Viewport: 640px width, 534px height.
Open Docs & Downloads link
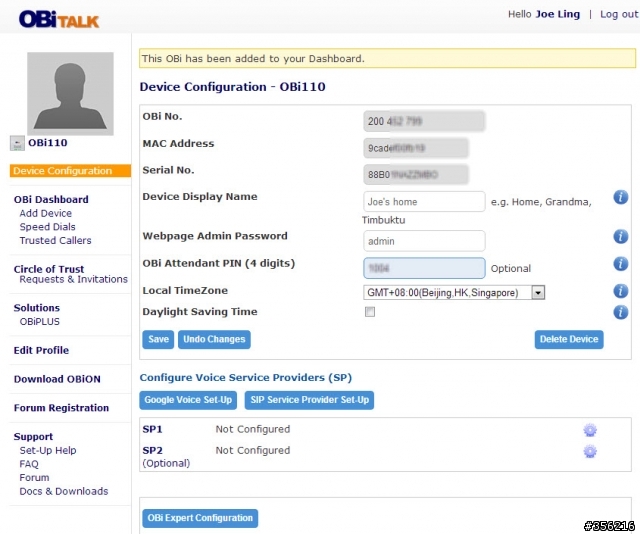coord(64,491)
